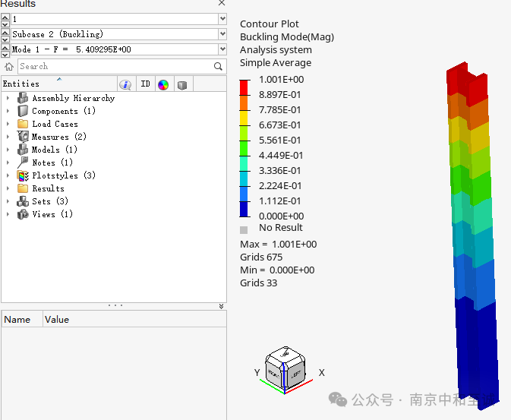Viewport: 511px width, 420px height.
Task: Click the Value column header
Action: tap(134, 319)
